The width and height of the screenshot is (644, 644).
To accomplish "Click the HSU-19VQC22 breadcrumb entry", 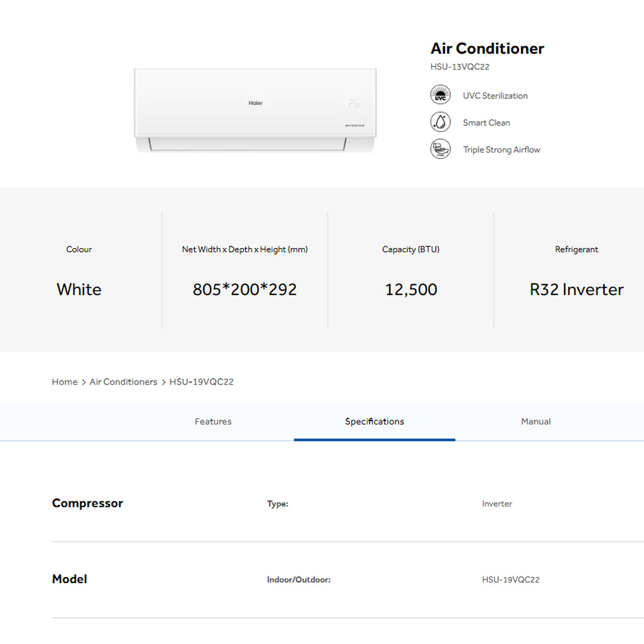I will tap(201, 382).
